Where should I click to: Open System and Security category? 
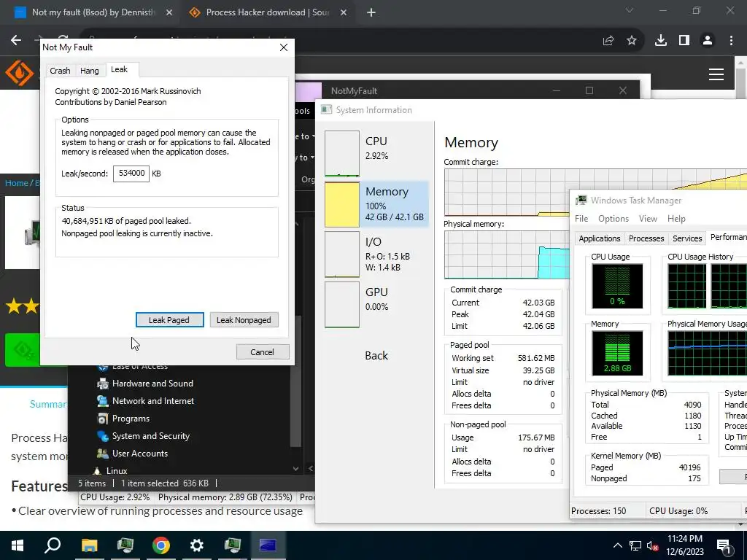(x=150, y=436)
